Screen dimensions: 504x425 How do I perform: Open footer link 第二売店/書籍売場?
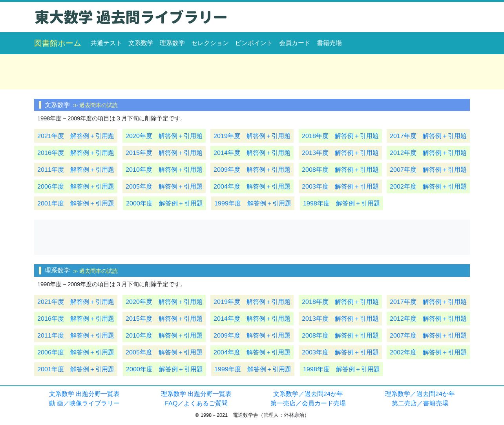(420, 403)
